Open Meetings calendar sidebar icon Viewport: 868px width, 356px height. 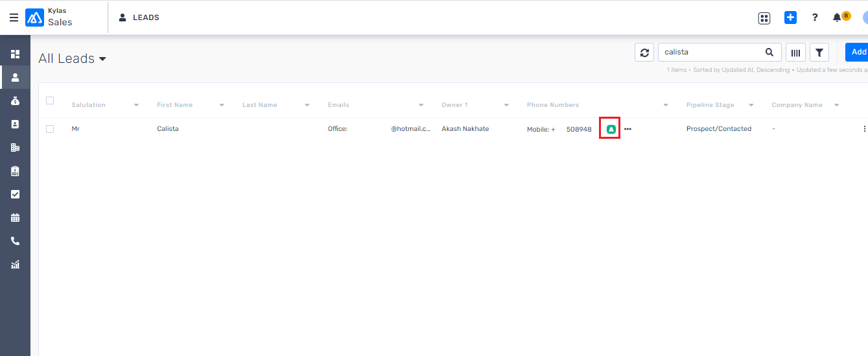(x=16, y=217)
